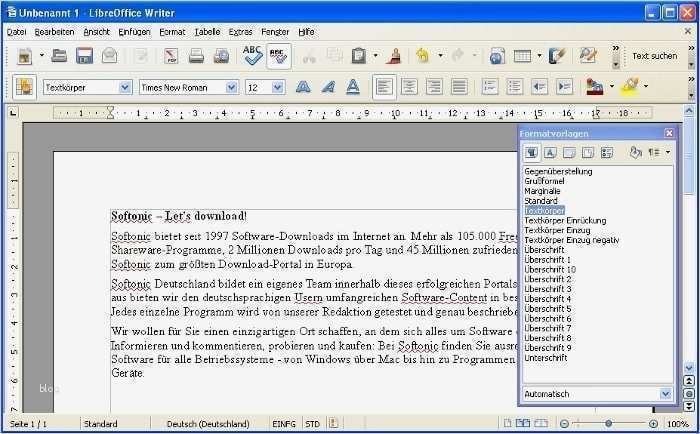Show draw functions icon
This screenshot has width=700, height=434.
pos(556,56)
